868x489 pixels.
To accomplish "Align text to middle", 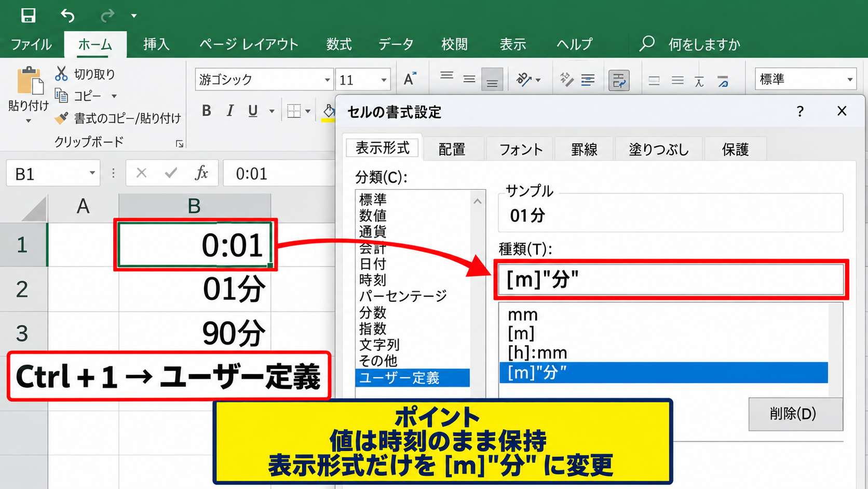I will point(469,80).
